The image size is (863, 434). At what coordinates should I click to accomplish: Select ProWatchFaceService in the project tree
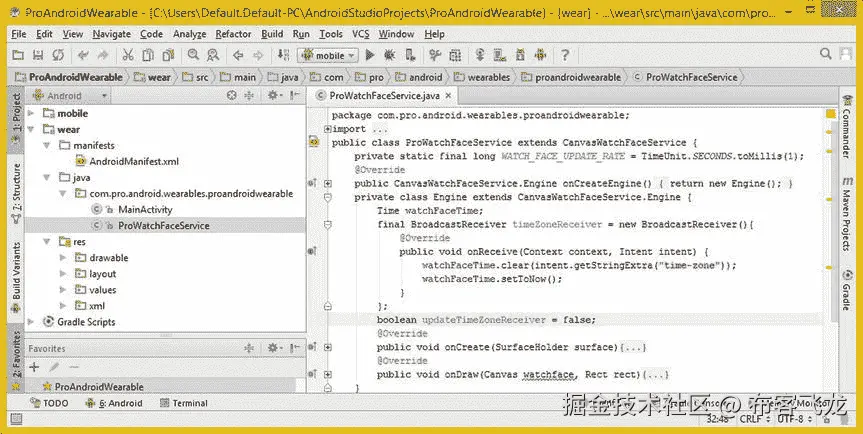pos(163,226)
